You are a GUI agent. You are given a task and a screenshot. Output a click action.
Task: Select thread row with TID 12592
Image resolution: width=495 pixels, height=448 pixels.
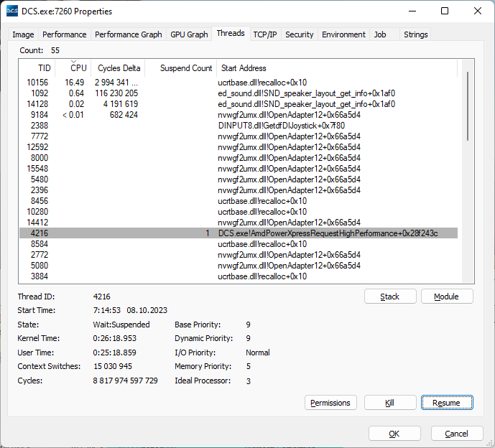tap(239, 147)
